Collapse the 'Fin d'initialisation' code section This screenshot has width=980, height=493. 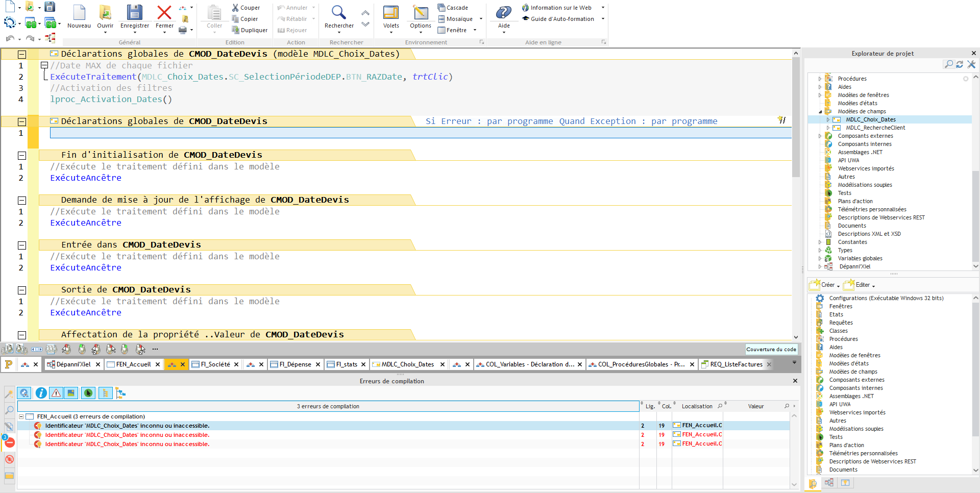pyautogui.click(x=22, y=155)
